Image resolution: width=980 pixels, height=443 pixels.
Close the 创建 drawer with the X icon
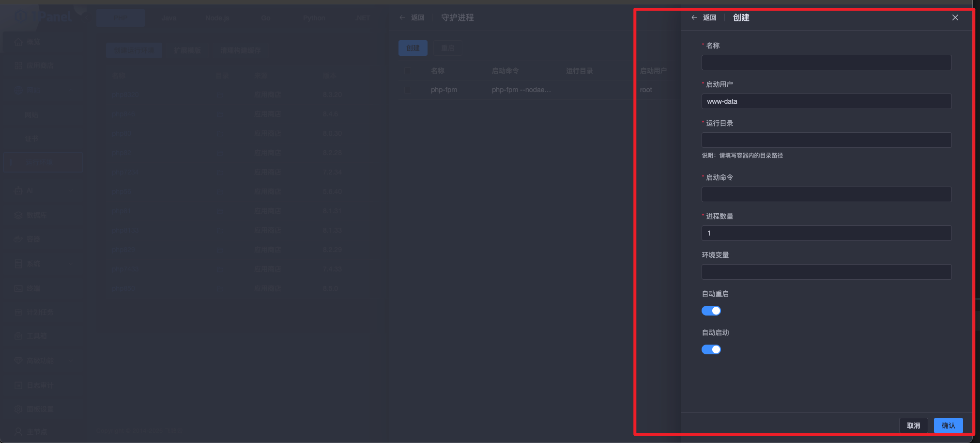955,17
